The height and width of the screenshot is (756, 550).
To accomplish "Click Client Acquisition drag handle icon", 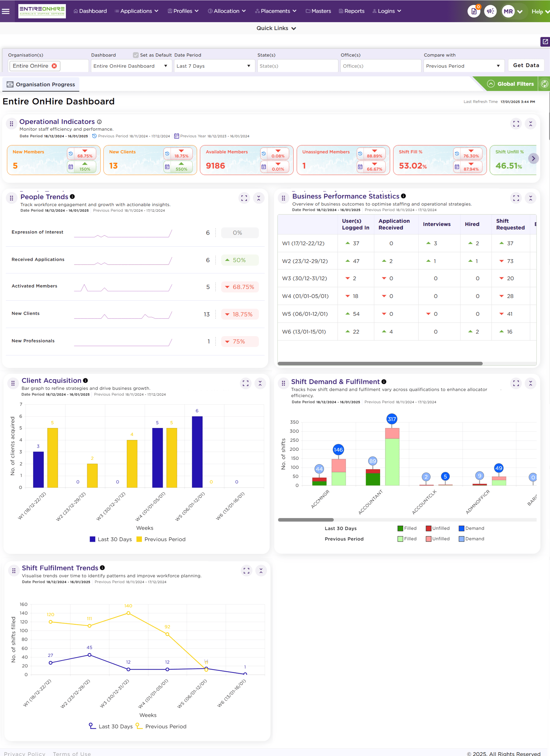I will coord(13,383).
